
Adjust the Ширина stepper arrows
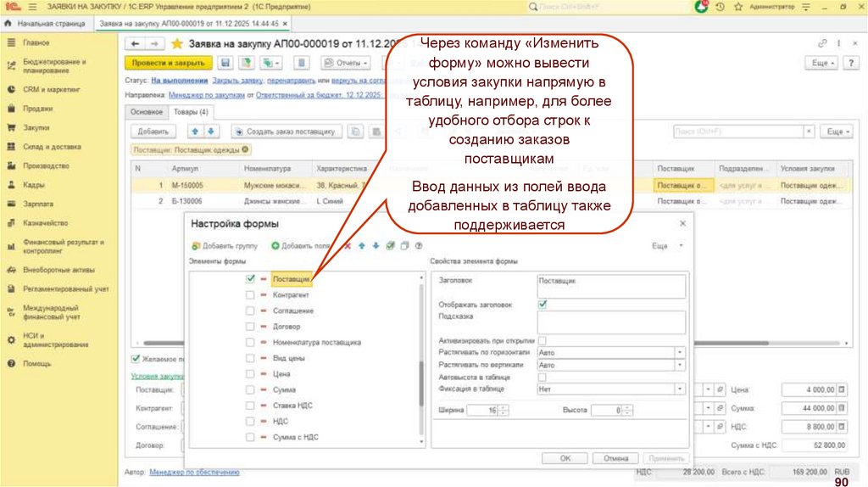pos(504,411)
